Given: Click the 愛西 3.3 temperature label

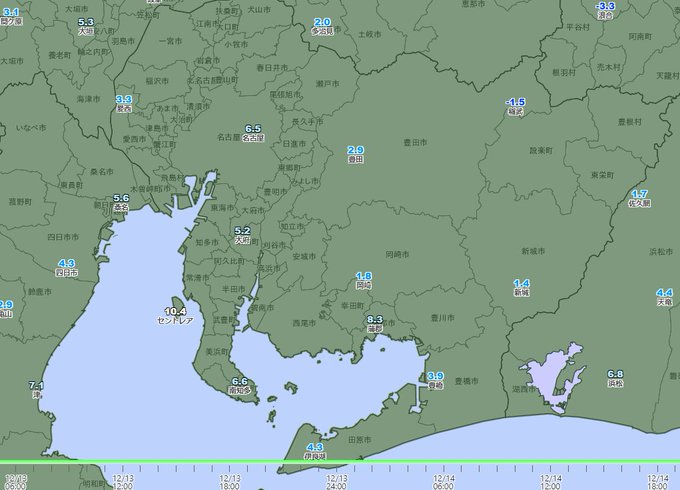Looking at the screenshot, I should pyautogui.click(x=124, y=100).
